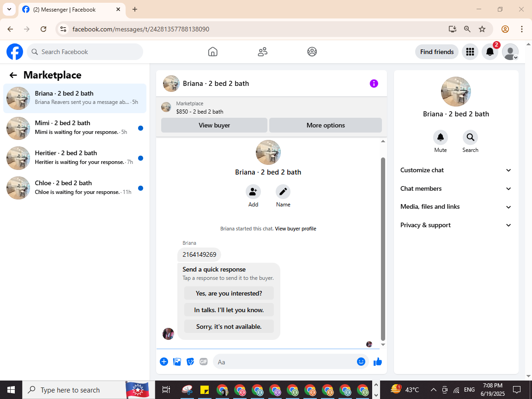Open the Chrome profile icon
This screenshot has height=399, width=532.
(x=505, y=29)
